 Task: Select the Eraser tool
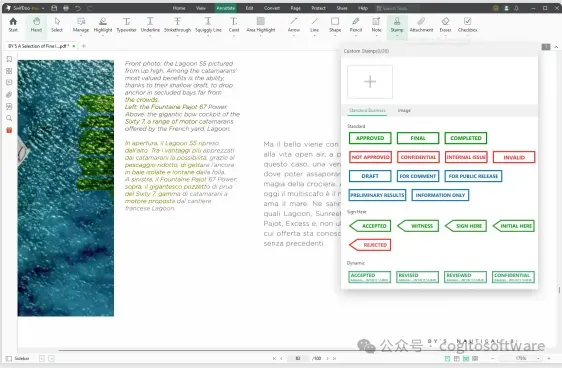tap(445, 25)
